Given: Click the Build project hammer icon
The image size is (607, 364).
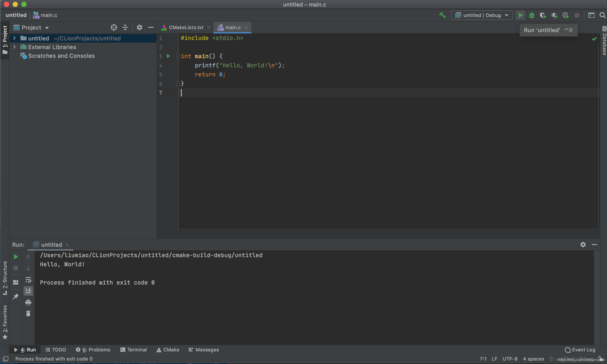Looking at the screenshot, I should click(443, 15).
